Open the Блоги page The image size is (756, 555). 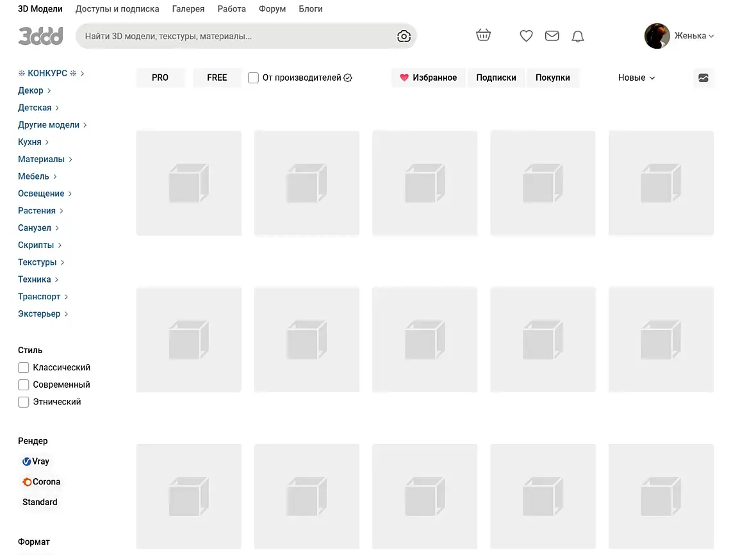click(x=311, y=9)
